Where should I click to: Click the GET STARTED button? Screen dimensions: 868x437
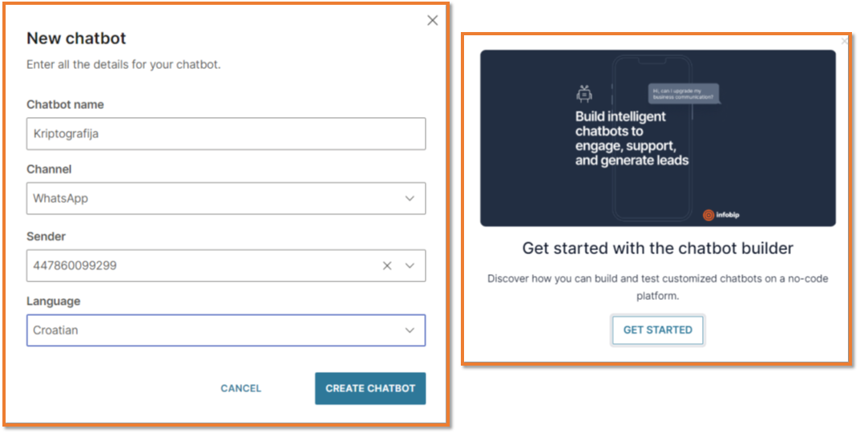click(657, 330)
